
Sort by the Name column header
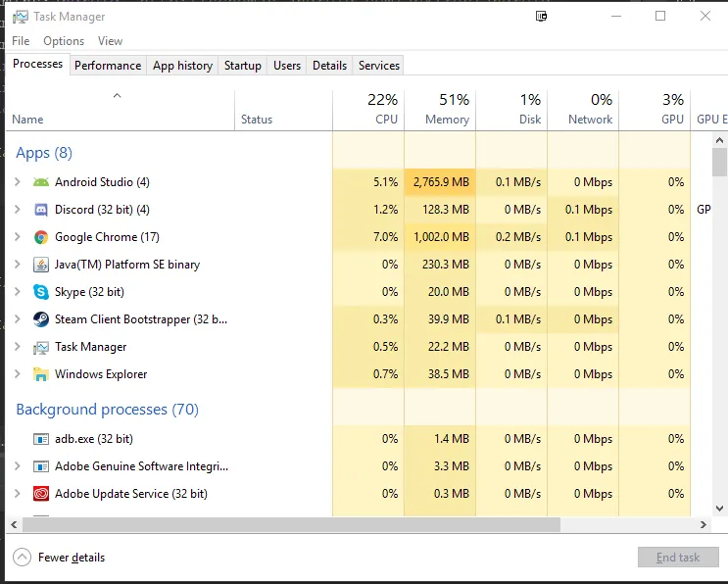(x=121, y=111)
